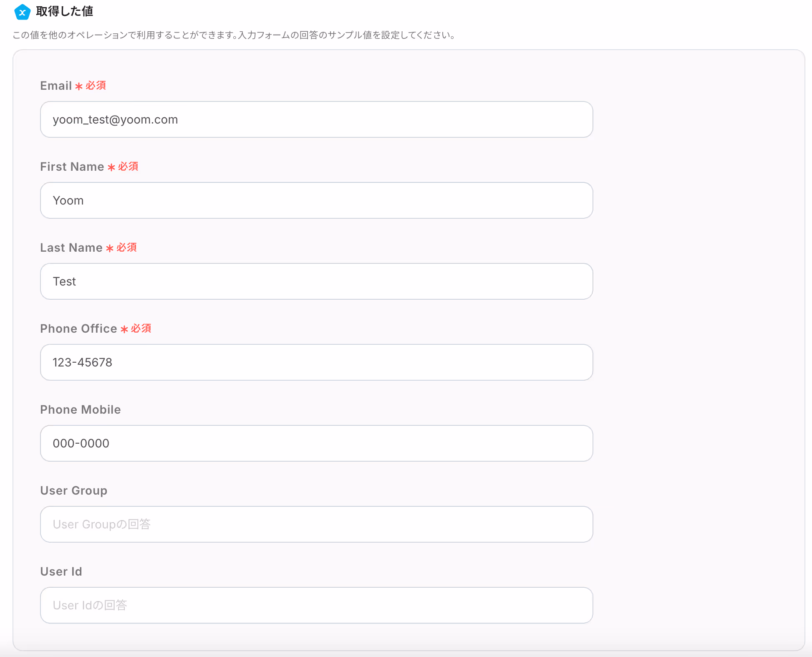
Task: Click the blue Yoom pentagon icon
Action: click(x=22, y=12)
